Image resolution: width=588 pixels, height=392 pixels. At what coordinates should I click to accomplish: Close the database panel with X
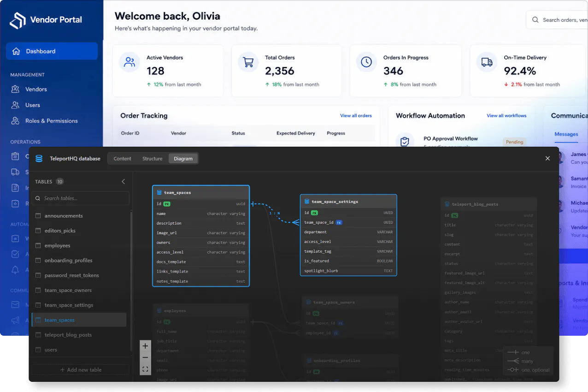547,159
